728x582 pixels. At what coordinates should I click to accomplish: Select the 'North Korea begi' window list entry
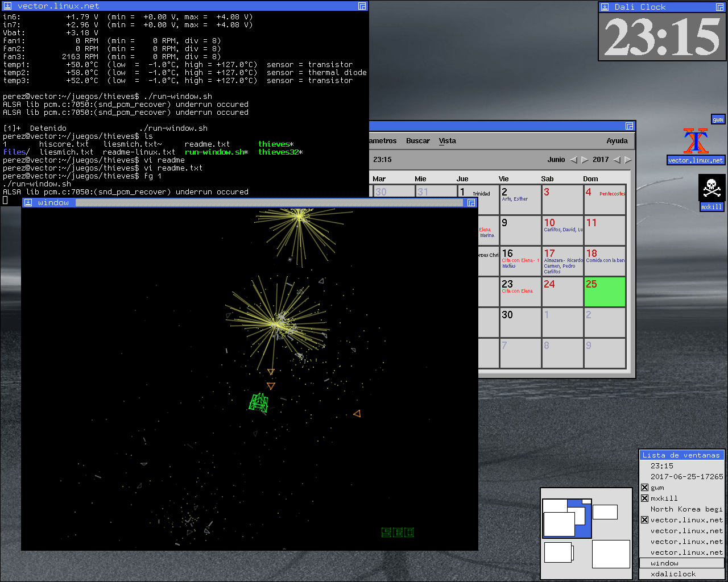682,509
